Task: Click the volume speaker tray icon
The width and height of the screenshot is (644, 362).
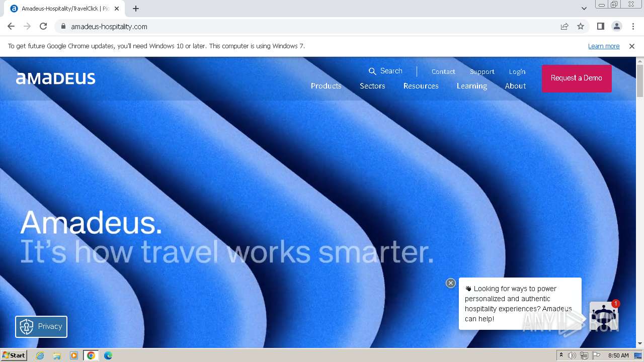Action: tap(572, 355)
